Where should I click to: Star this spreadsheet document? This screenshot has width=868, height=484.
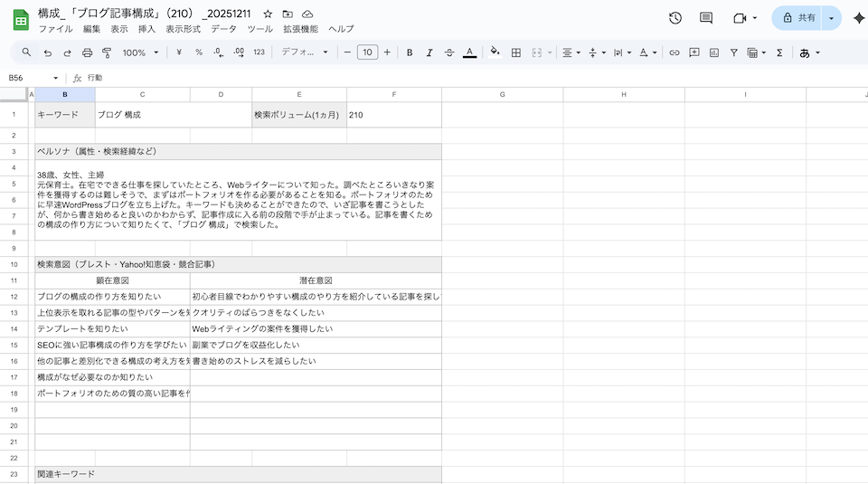tap(268, 14)
